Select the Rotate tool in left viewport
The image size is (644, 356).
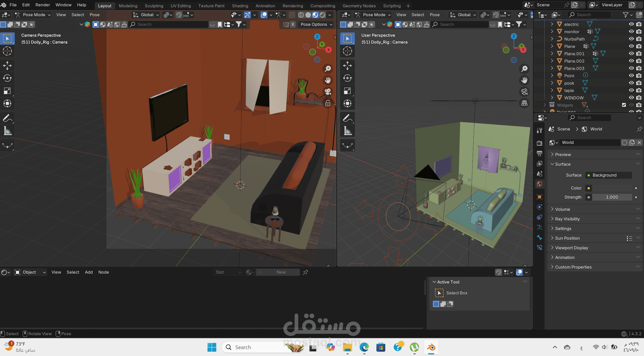coord(7,78)
